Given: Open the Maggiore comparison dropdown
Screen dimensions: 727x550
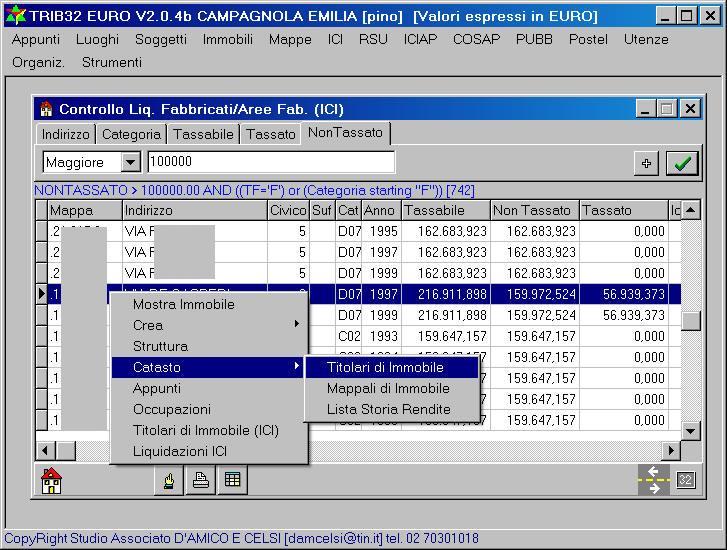Looking at the screenshot, I should [131, 162].
